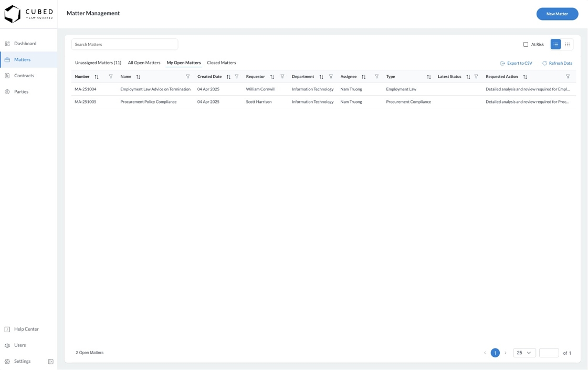Sort by Name column arrows
This screenshot has height=370, width=588.
(138, 77)
